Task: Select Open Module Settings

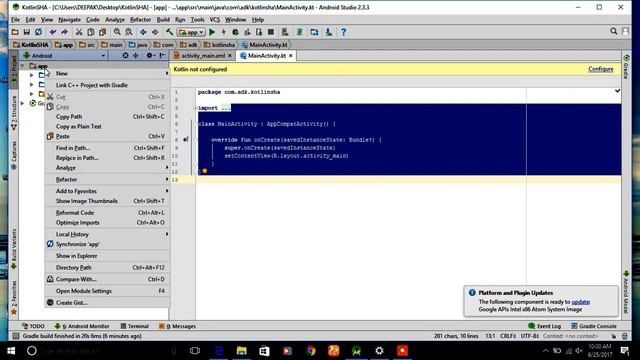Action: coord(107,291)
